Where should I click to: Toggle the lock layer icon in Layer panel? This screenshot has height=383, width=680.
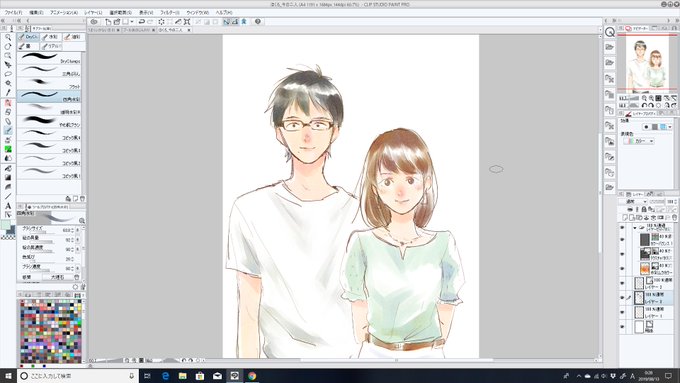644,210
